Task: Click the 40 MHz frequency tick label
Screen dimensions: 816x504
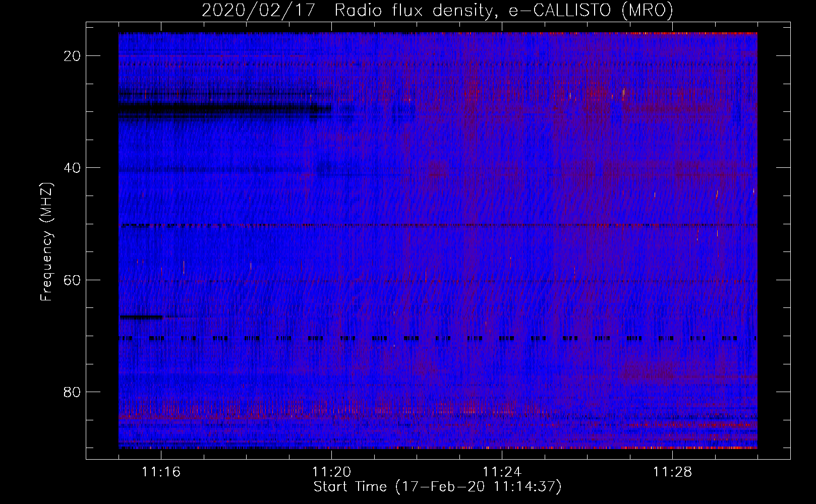Action: [x=73, y=168]
